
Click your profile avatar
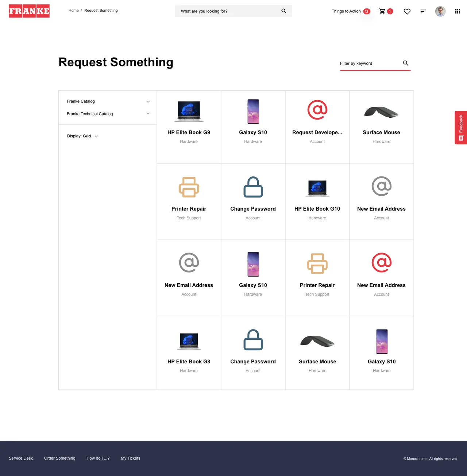coord(440,11)
